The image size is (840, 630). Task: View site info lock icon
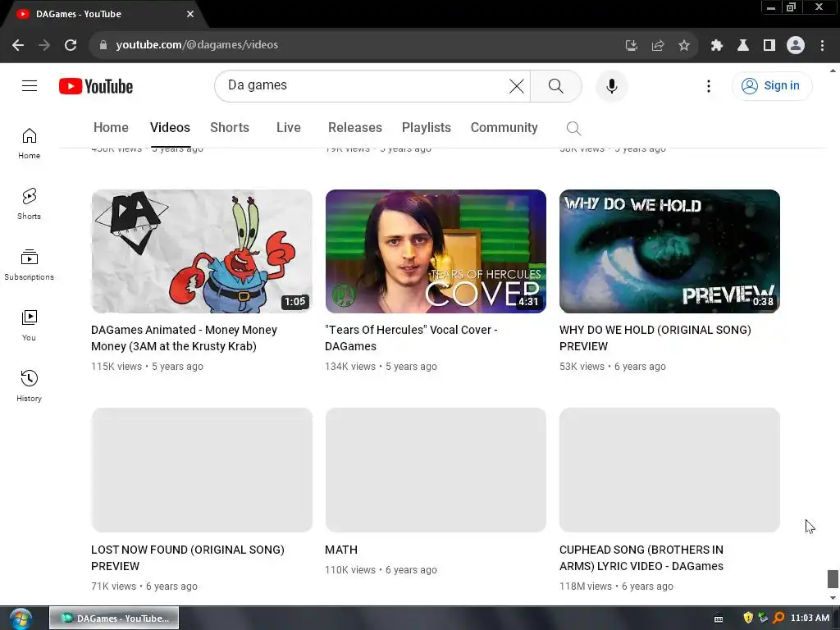[x=103, y=45]
